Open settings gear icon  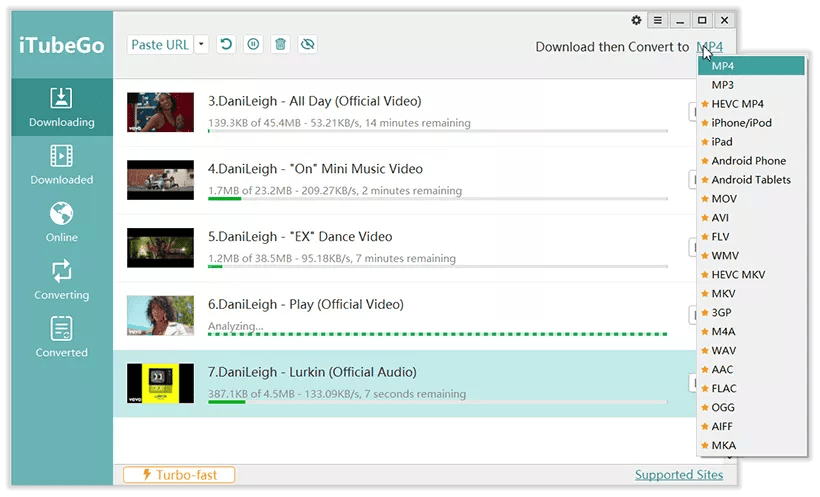point(636,20)
